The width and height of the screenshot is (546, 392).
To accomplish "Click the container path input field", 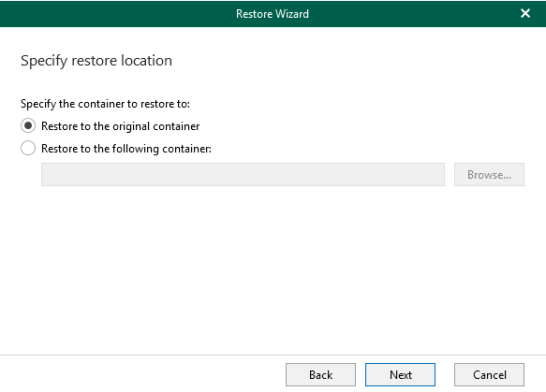I will 243,174.
